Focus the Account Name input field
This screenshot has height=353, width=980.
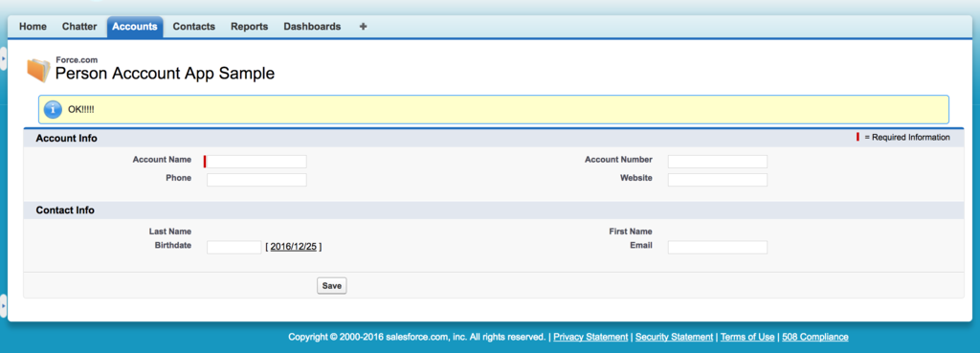tap(256, 162)
